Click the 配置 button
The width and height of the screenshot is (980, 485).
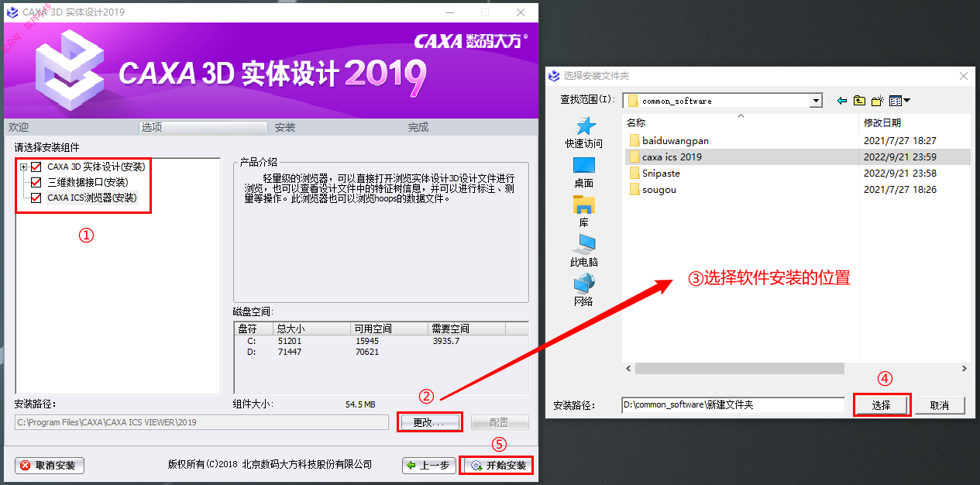(x=499, y=422)
